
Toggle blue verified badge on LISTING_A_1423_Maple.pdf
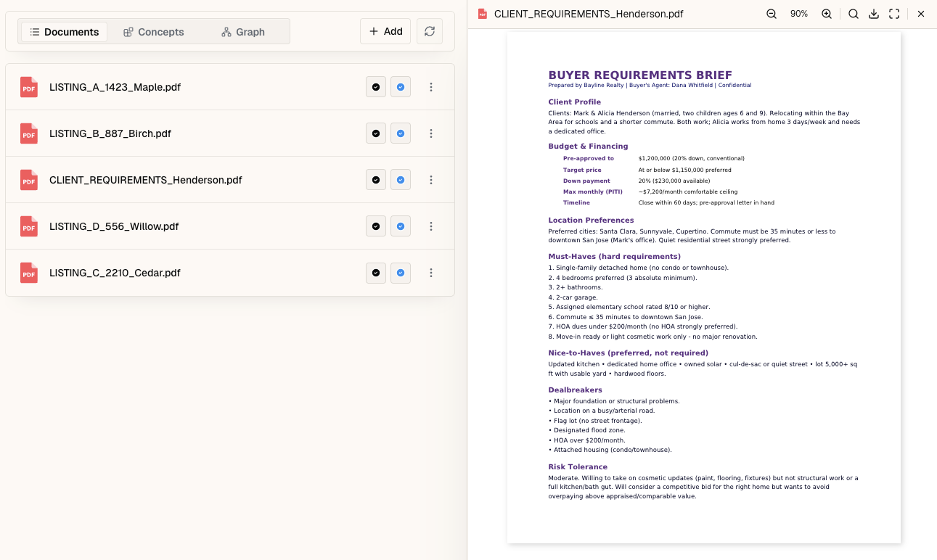coord(401,87)
